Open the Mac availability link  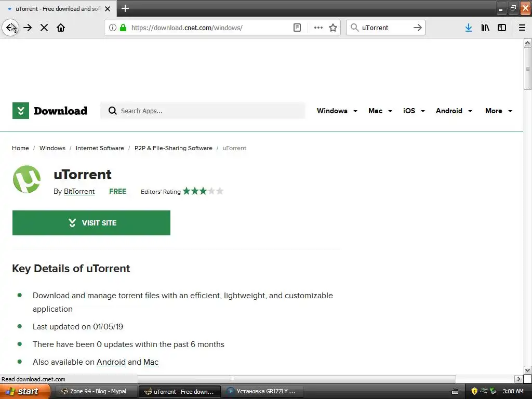pyautogui.click(x=151, y=362)
